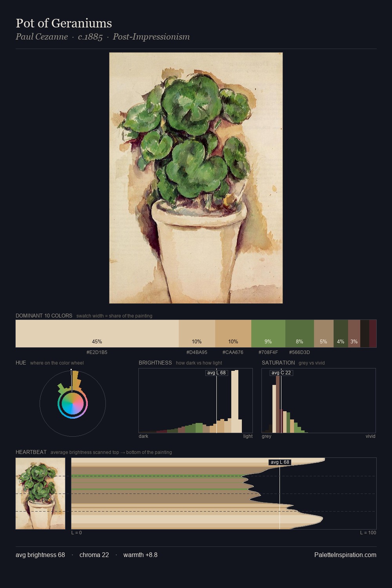Image resolution: width=392 pixels, height=588 pixels.
Task: Select the 5% taupe swatch
Action: (324, 334)
